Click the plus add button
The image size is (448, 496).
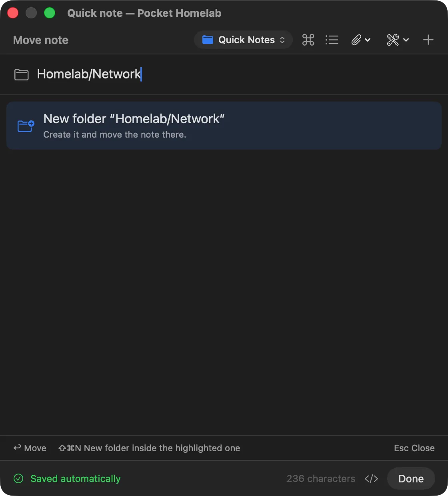coord(428,40)
